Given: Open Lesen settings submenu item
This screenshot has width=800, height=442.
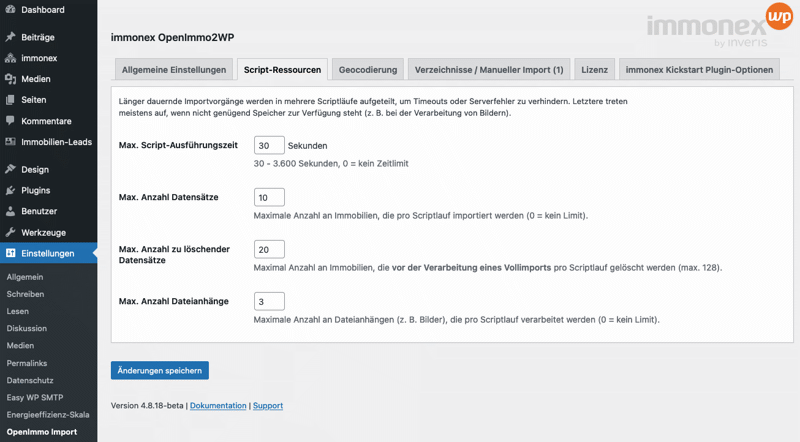Looking at the screenshot, I should point(17,311).
